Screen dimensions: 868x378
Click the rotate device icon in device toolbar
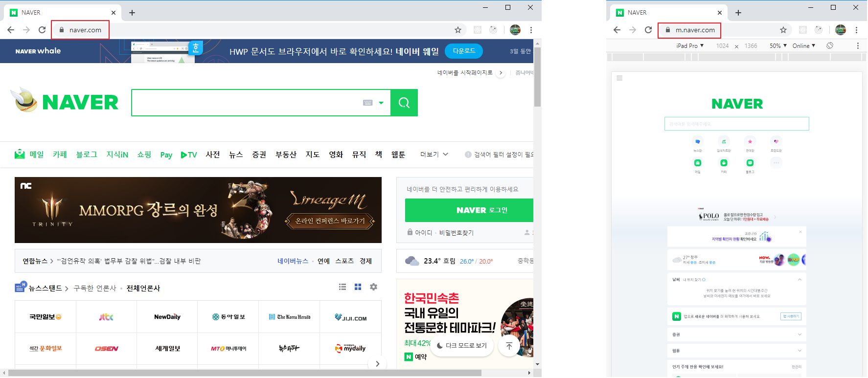[x=830, y=46]
